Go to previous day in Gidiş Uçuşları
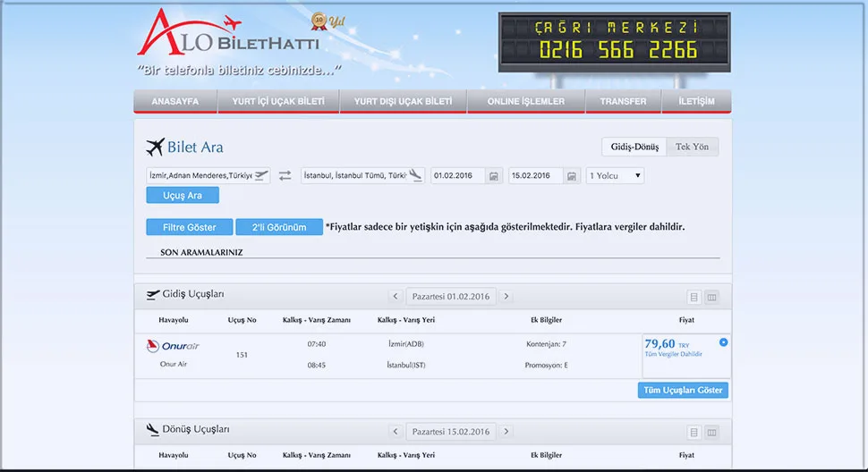The image size is (868, 472). click(x=396, y=296)
